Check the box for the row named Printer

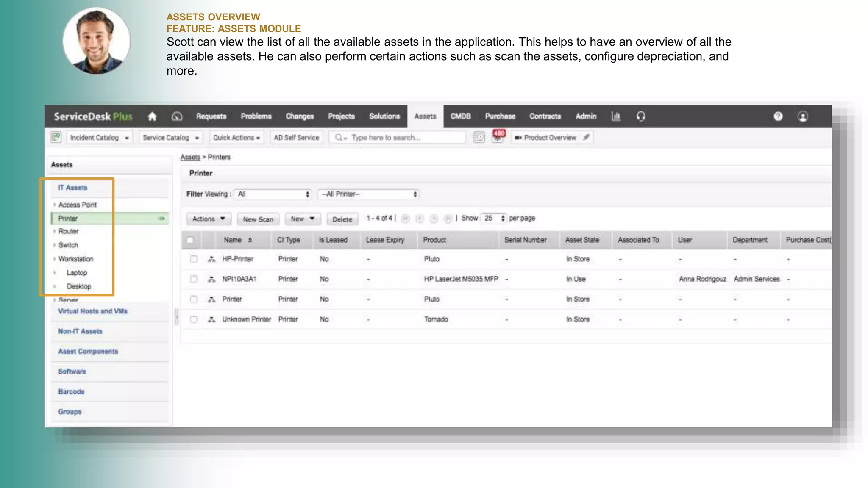coord(194,299)
